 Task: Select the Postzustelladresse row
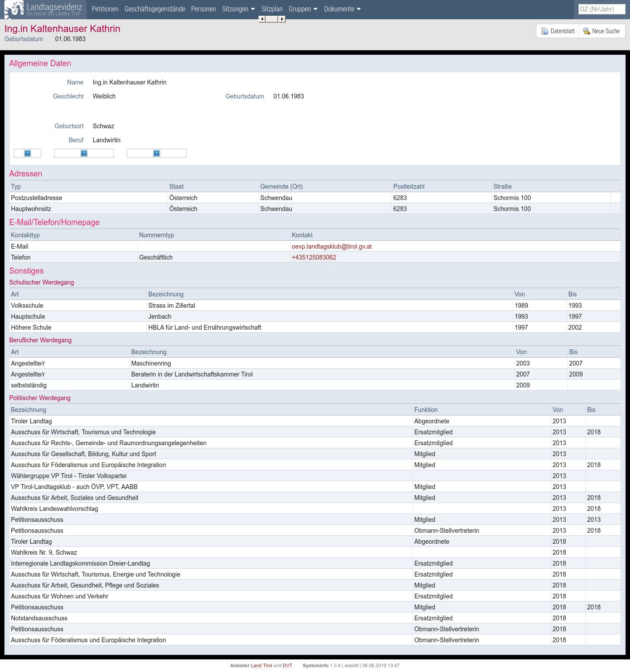click(x=315, y=198)
